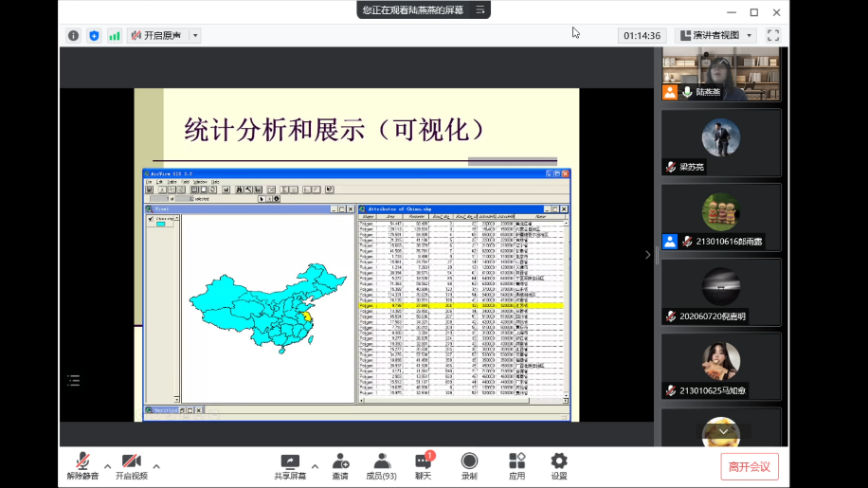Open the 演讲者视图 view dropdown
Screen dimensions: 868x488
(x=715, y=35)
